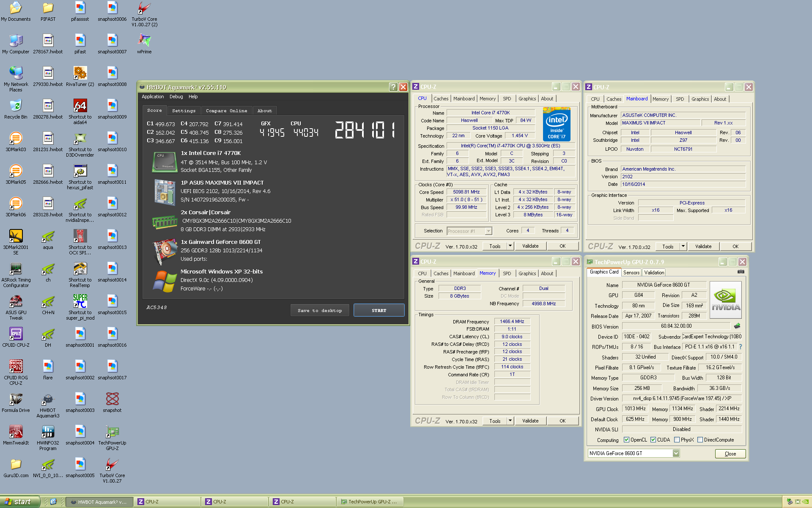The width and height of the screenshot is (812, 508).
Task: Expand Tools dropdown arrow in CPU-Z Mainboard window
Action: [x=683, y=246]
